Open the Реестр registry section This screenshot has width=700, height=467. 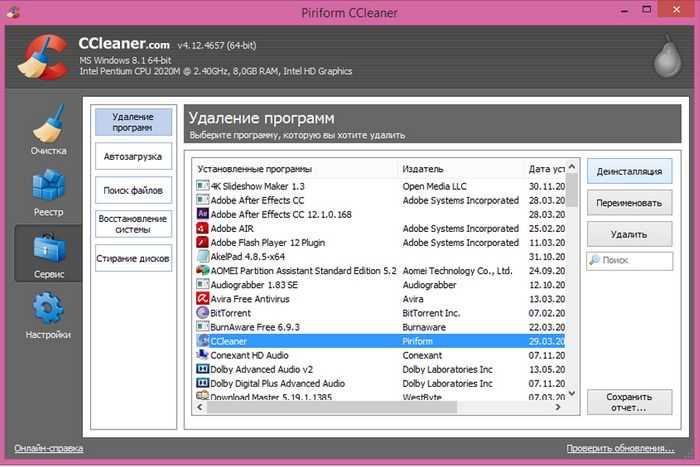(48, 193)
